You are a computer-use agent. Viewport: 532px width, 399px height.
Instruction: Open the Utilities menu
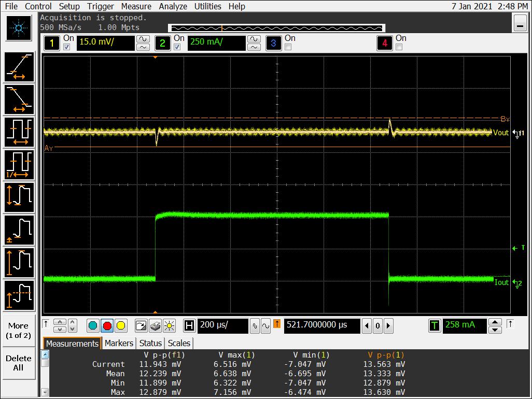207,6
